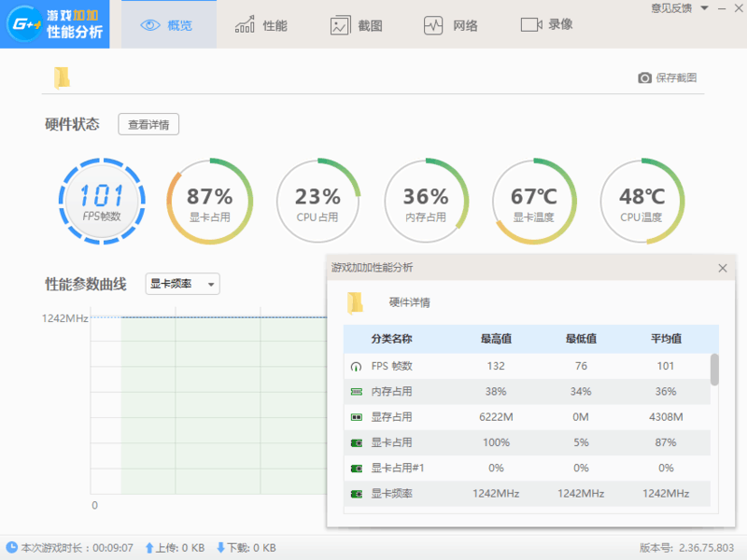Image resolution: width=747 pixels, height=560 pixels.
Task: Click the graphics card icon beside 显卡频率 row
Action: pos(356,494)
